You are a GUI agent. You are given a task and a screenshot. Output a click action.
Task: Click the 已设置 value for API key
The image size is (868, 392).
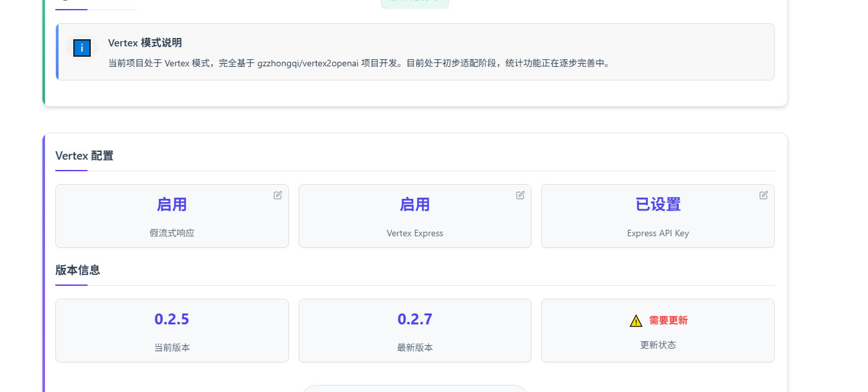[658, 205]
